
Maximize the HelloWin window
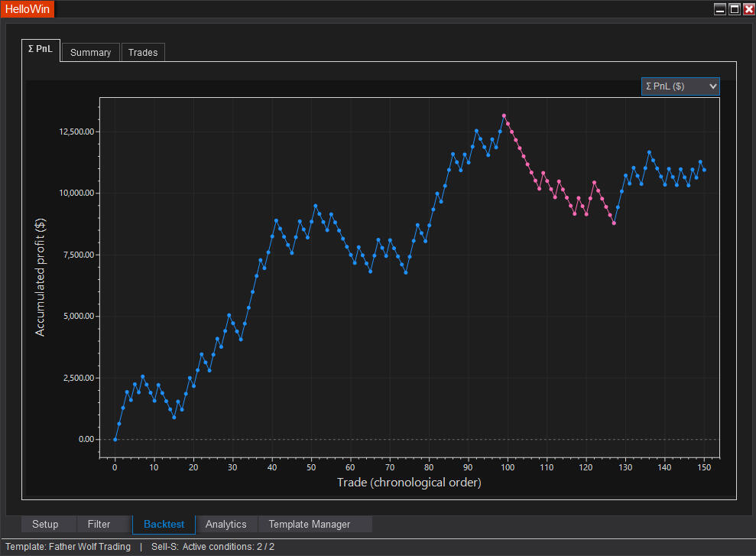pyautogui.click(x=734, y=9)
